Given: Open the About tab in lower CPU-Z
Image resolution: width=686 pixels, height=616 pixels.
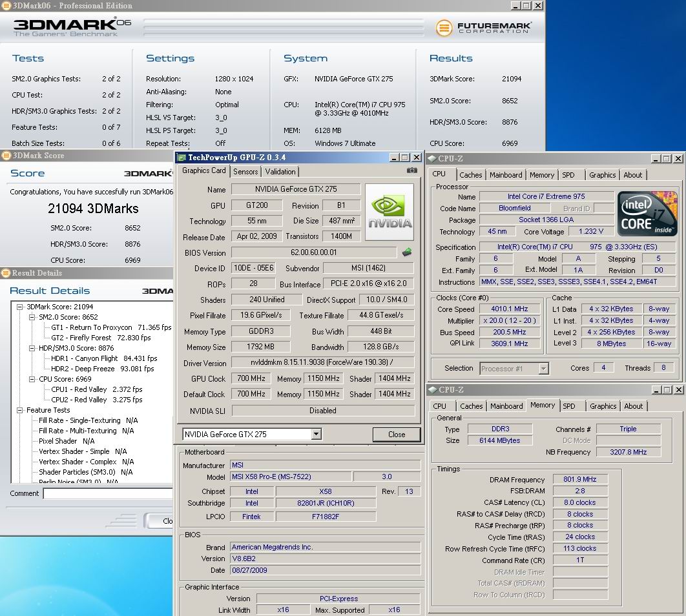Looking at the screenshot, I should point(633,406).
